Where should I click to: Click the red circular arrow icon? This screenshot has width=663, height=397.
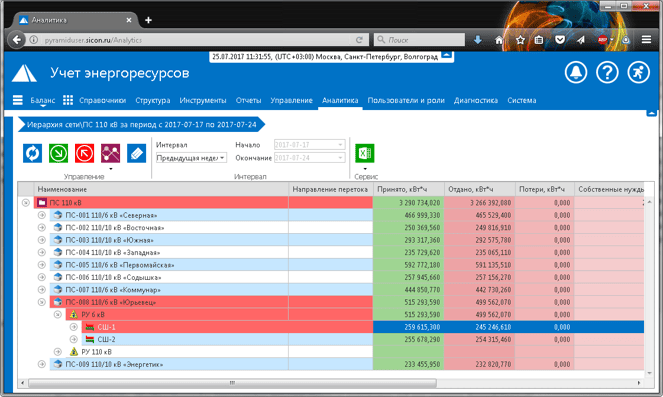pyautogui.click(x=84, y=153)
